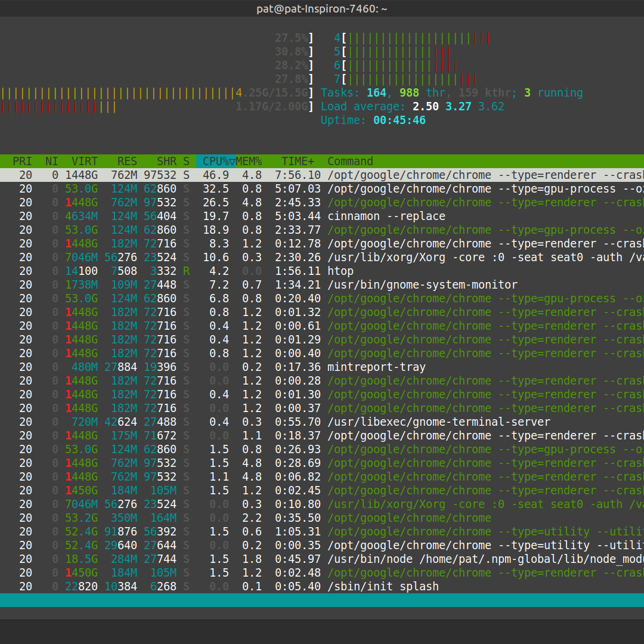Sort by TIME+ column header

click(298, 162)
